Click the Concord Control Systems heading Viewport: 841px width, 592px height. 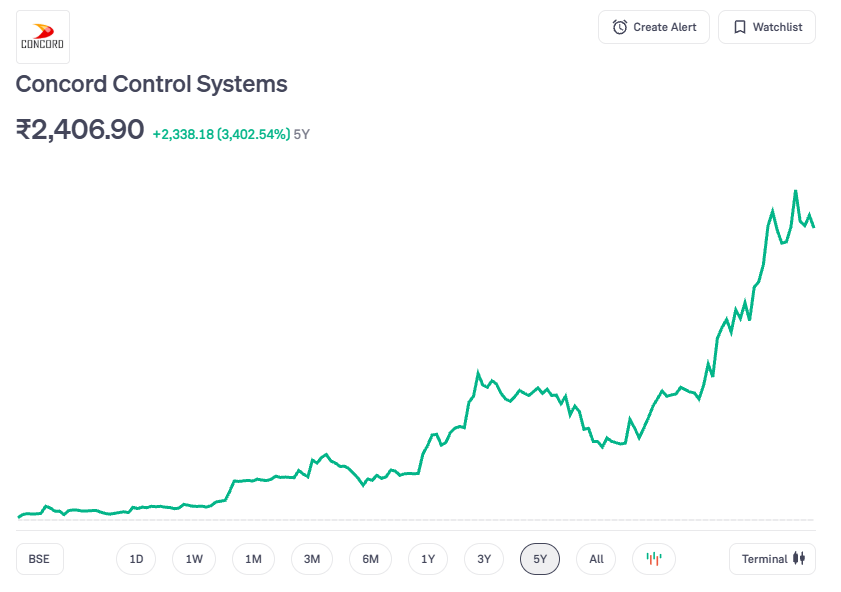point(151,84)
